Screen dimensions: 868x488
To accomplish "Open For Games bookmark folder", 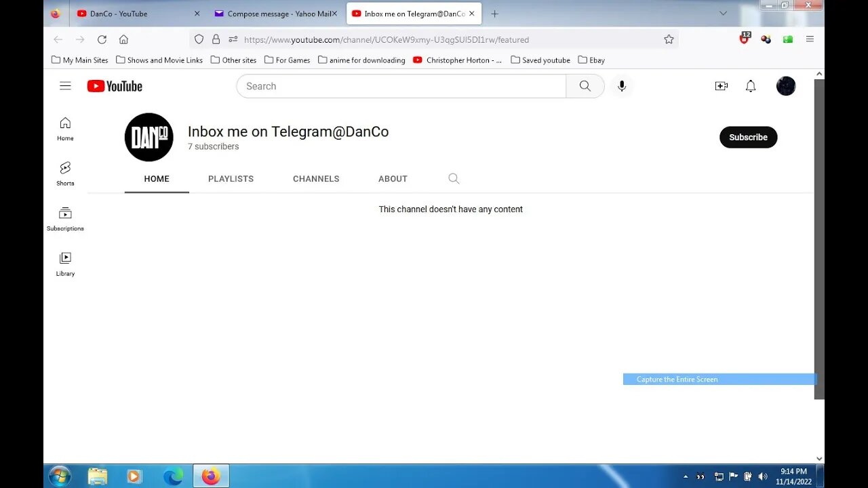I will coord(287,60).
